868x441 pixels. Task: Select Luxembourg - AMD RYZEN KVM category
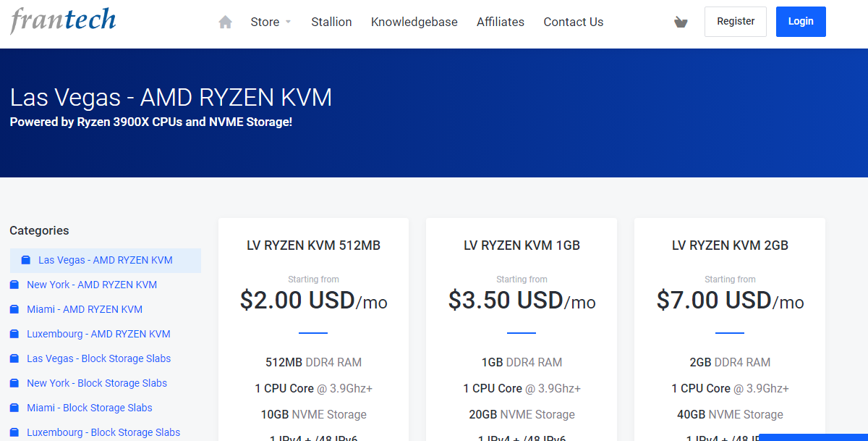click(98, 334)
